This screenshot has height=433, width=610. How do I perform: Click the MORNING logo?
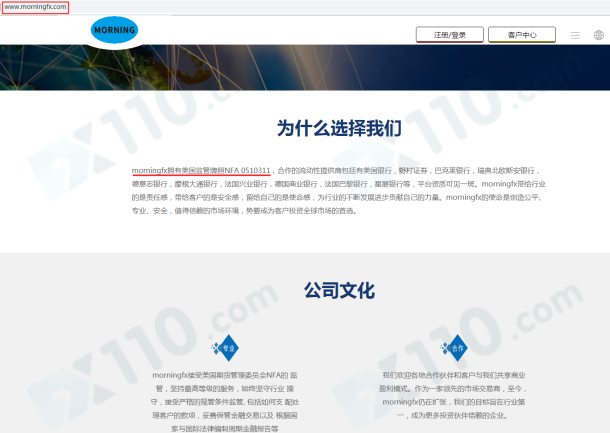pos(114,30)
